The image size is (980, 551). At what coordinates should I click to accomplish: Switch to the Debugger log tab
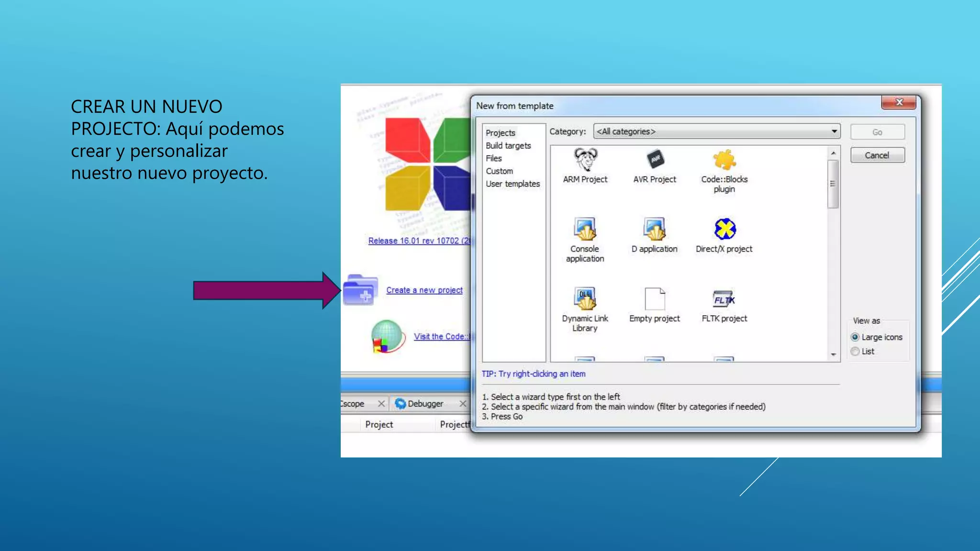pyautogui.click(x=425, y=404)
